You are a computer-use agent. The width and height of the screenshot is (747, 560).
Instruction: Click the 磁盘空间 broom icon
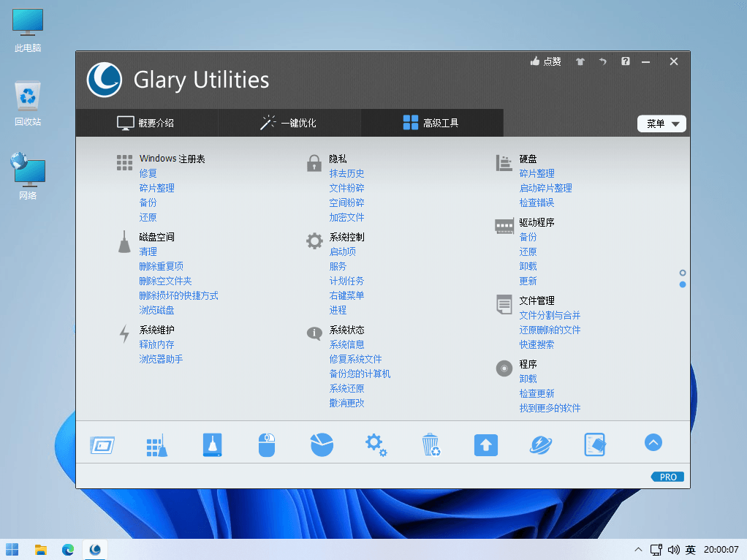click(x=124, y=242)
